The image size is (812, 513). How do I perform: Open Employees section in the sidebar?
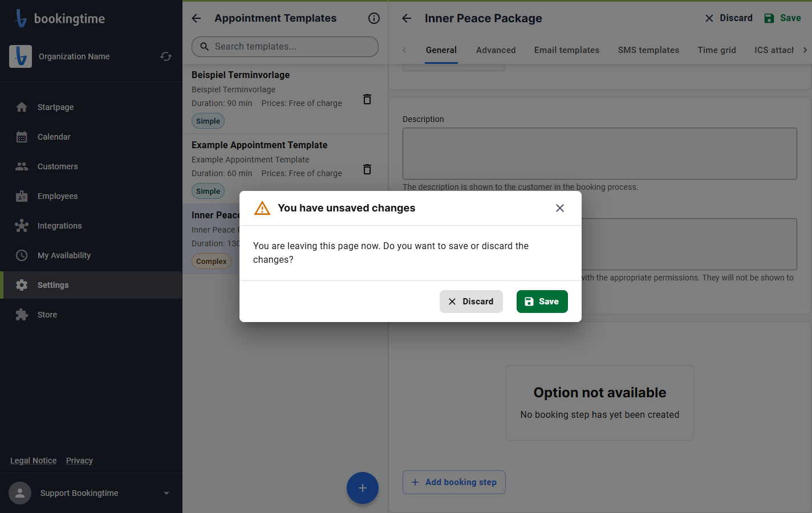[91, 196]
